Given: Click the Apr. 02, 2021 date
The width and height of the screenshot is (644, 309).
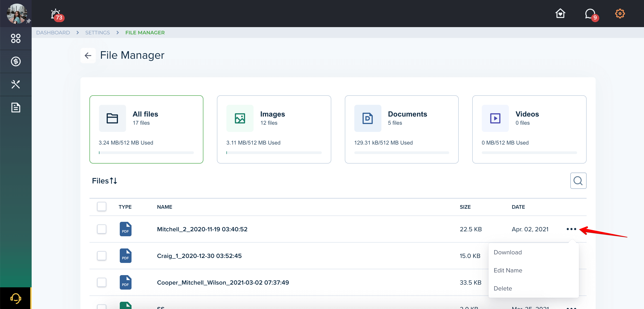Looking at the screenshot, I should (530, 229).
